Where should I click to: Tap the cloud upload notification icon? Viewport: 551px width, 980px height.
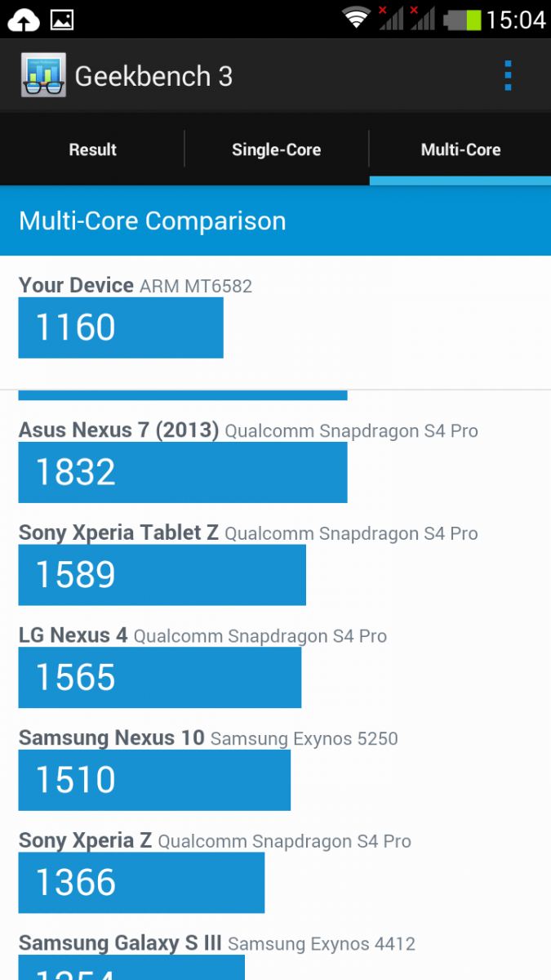[x=24, y=20]
